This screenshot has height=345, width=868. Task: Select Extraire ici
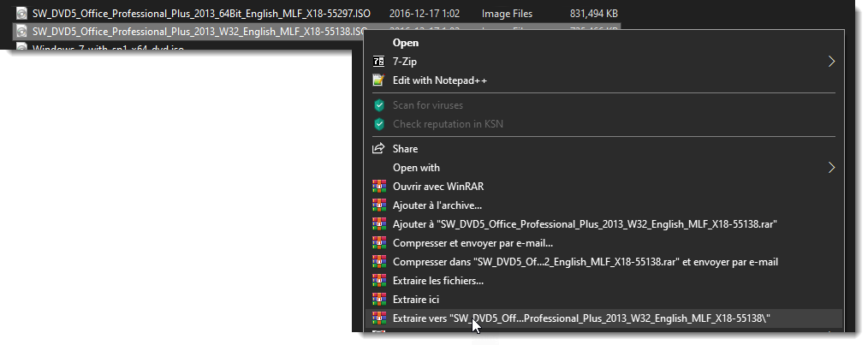click(x=416, y=300)
